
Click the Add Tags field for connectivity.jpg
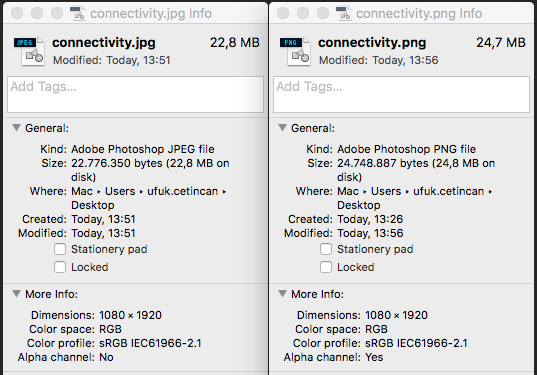pyautogui.click(x=136, y=95)
